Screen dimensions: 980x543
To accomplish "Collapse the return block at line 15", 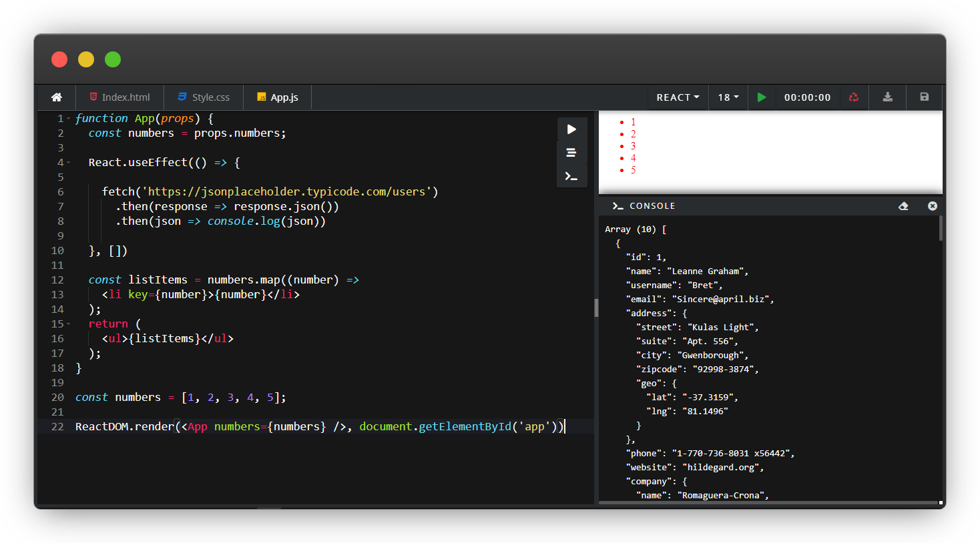I will (69, 324).
